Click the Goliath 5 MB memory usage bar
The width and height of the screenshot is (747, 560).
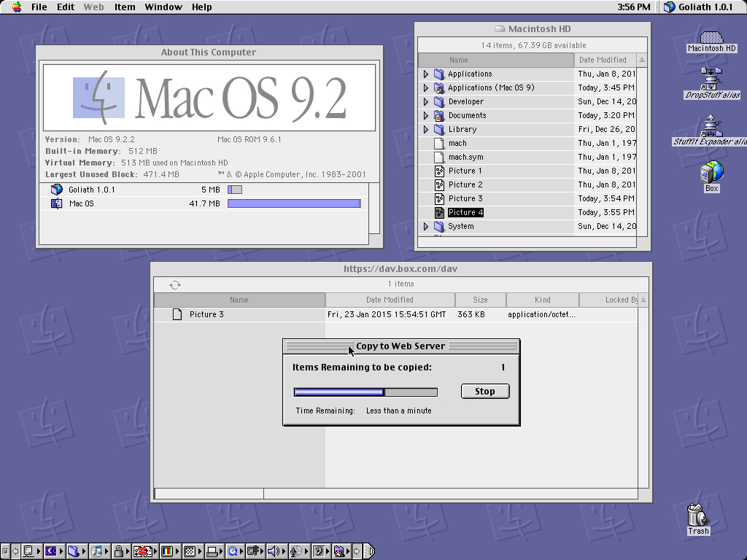pyautogui.click(x=235, y=190)
